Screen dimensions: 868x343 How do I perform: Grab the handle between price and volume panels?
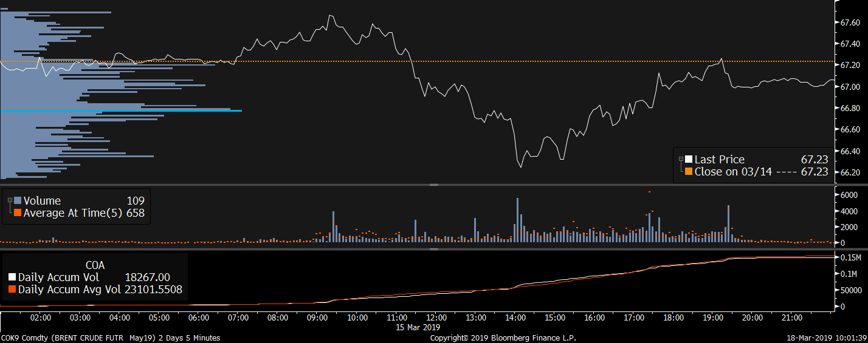(434, 185)
